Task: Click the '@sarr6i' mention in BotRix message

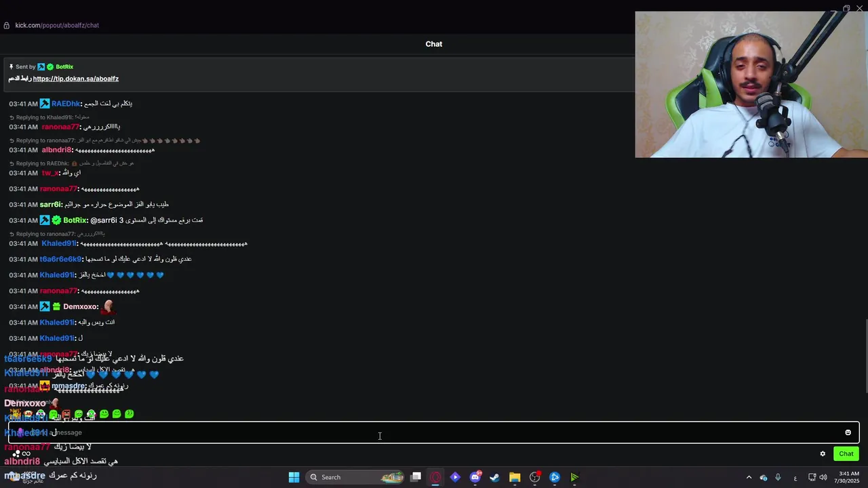Action: 104,220
